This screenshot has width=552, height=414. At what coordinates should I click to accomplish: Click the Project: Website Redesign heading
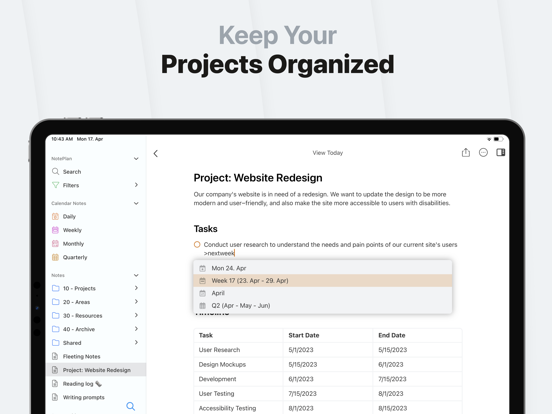[258, 178]
